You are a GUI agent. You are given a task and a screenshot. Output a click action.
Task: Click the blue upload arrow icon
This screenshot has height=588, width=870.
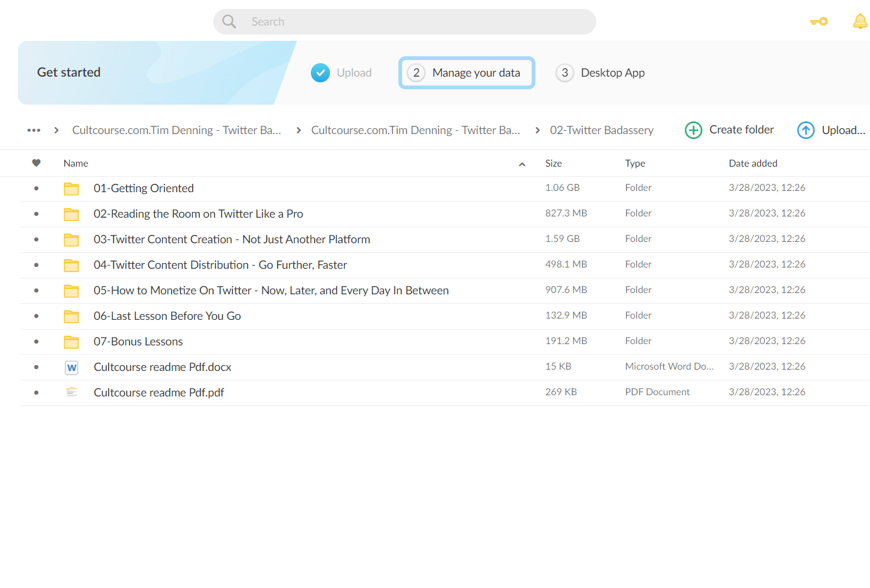pyautogui.click(x=806, y=130)
